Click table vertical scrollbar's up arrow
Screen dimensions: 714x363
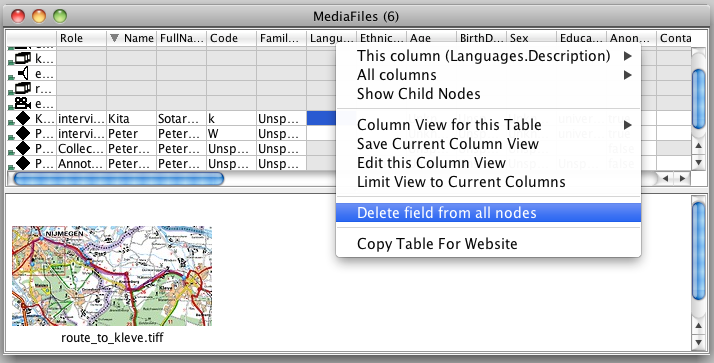(x=699, y=146)
